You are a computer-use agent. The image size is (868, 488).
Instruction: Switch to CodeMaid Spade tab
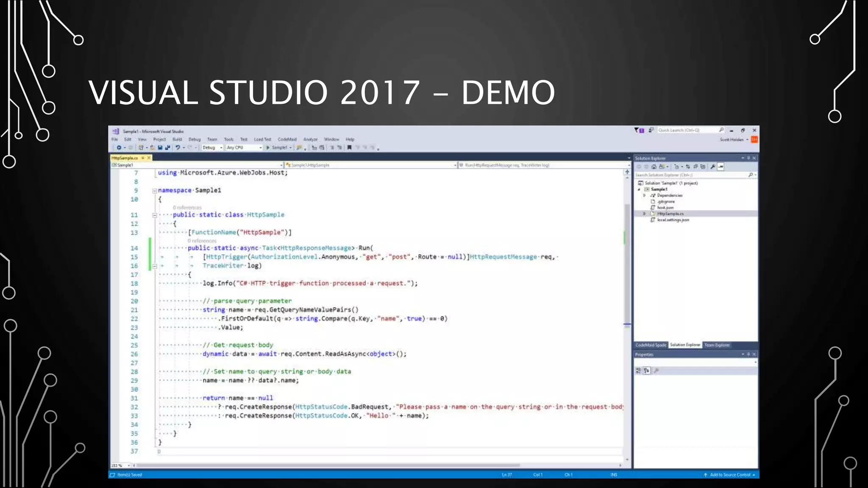[651, 345]
